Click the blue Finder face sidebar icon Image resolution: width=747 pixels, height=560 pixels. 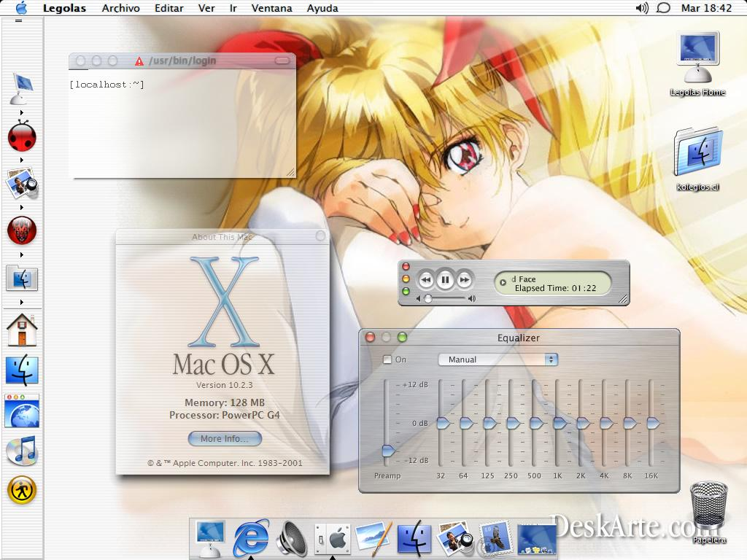[22, 370]
